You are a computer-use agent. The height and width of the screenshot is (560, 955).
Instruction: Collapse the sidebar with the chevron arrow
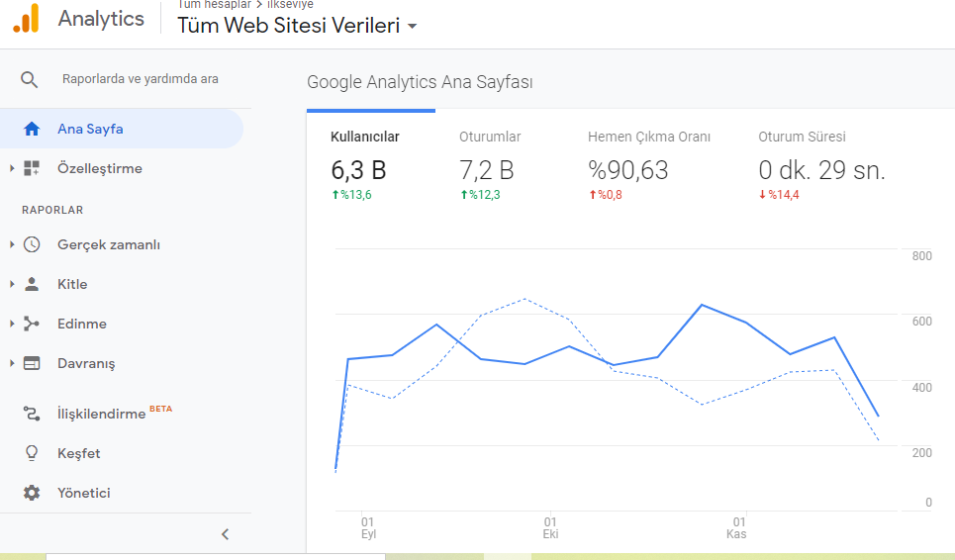(x=226, y=534)
